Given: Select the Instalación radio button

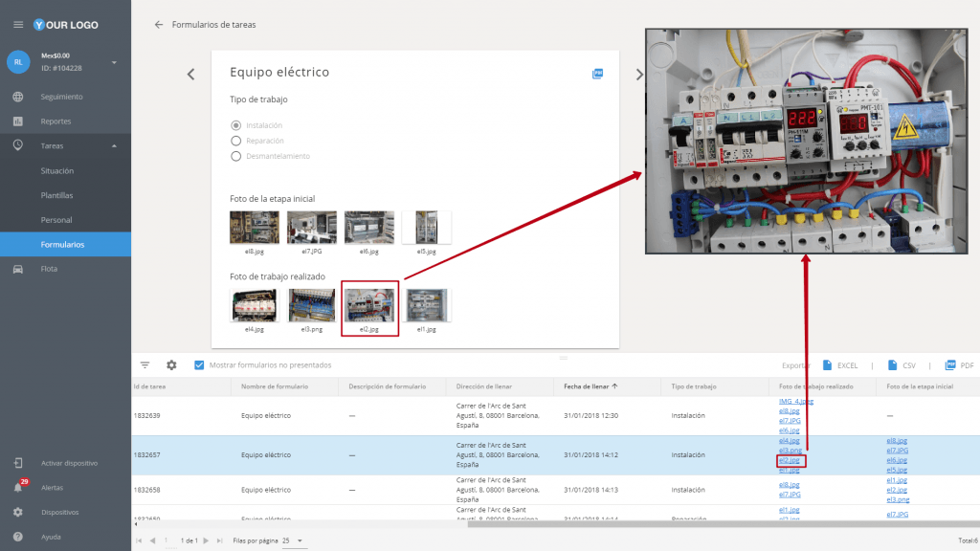Looking at the screenshot, I should pyautogui.click(x=235, y=125).
